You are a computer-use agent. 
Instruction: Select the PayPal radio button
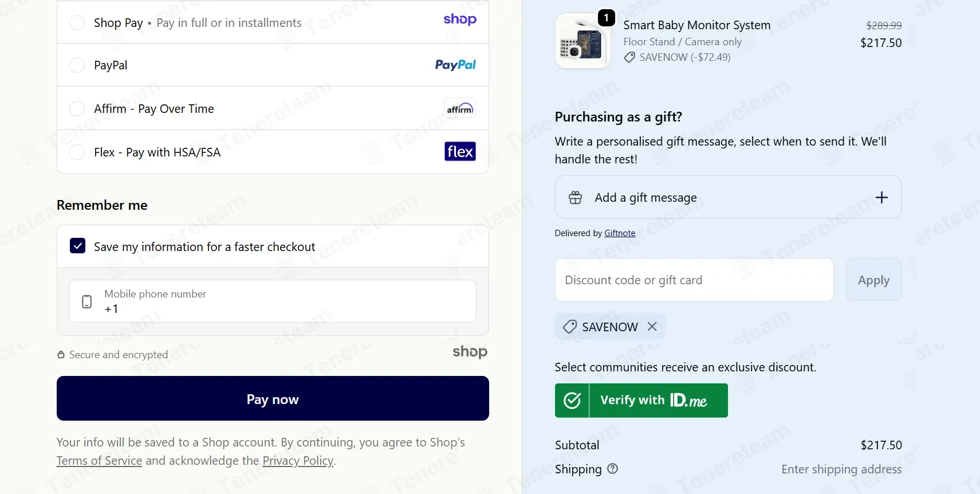coord(77,65)
